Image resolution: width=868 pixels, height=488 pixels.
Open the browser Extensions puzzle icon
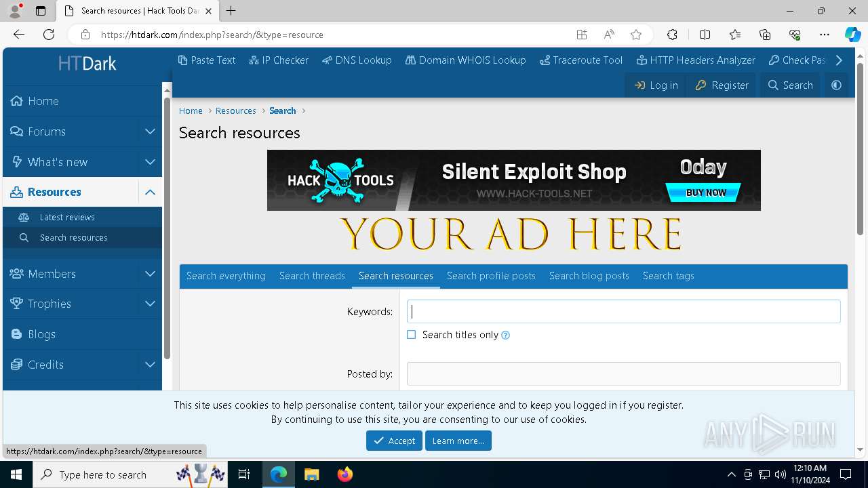pyautogui.click(x=672, y=35)
